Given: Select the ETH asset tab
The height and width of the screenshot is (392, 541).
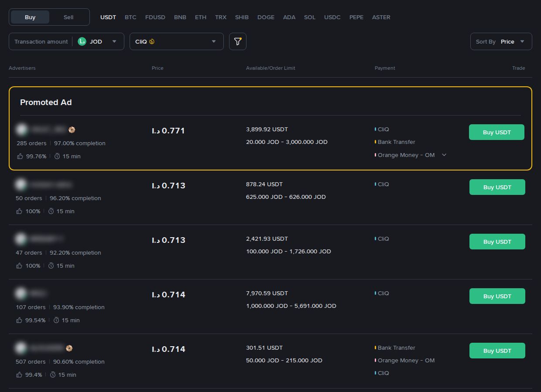Looking at the screenshot, I should point(201,17).
